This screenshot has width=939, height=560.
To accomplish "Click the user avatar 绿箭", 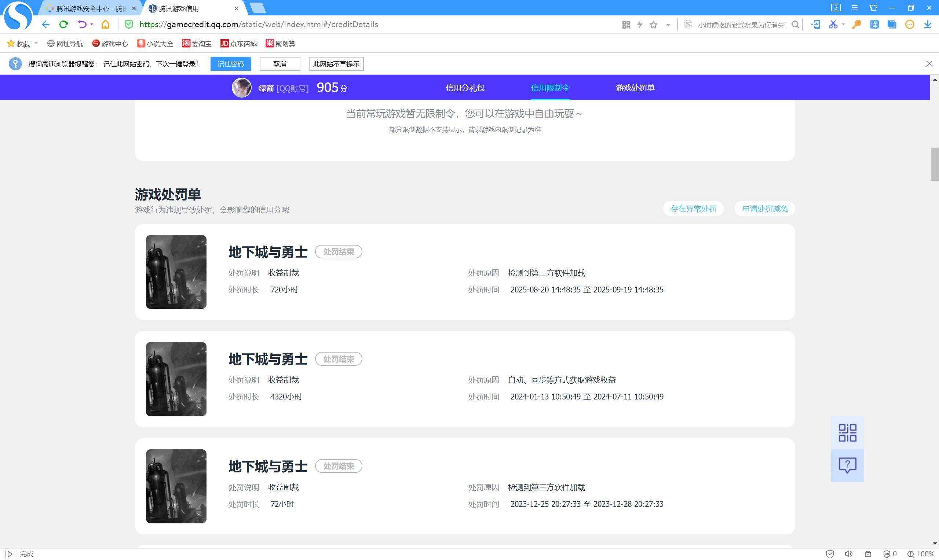I will (241, 88).
